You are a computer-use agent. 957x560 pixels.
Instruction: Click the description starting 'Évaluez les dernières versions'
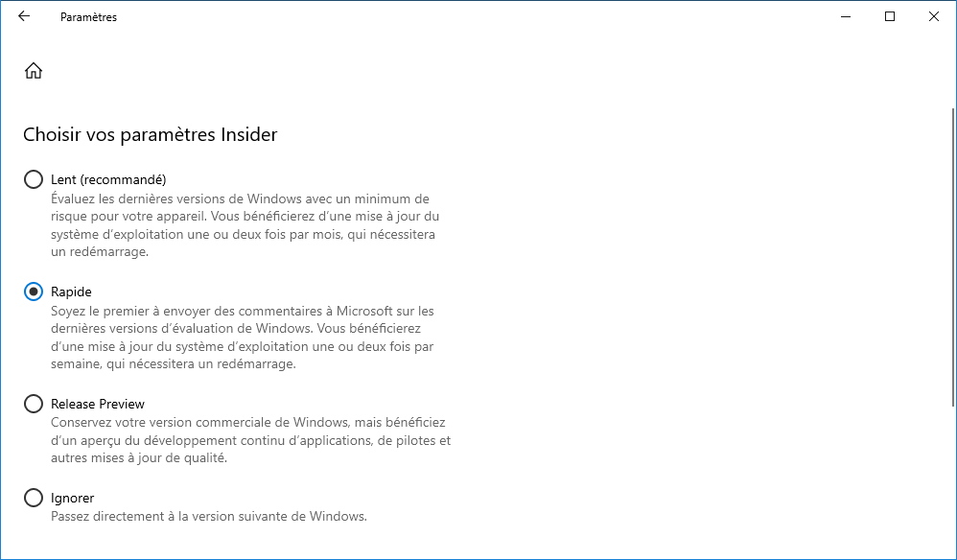click(245, 225)
